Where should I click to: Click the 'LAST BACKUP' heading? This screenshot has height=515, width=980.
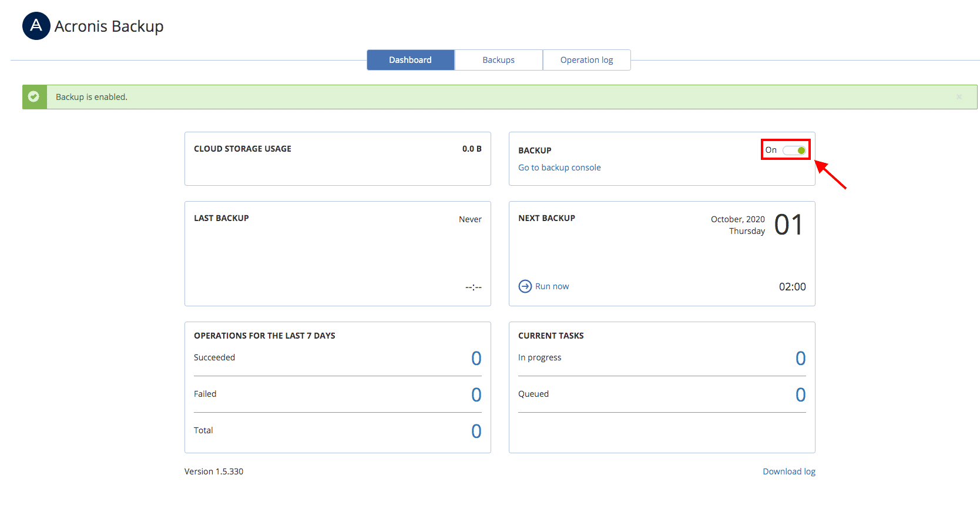(221, 218)
